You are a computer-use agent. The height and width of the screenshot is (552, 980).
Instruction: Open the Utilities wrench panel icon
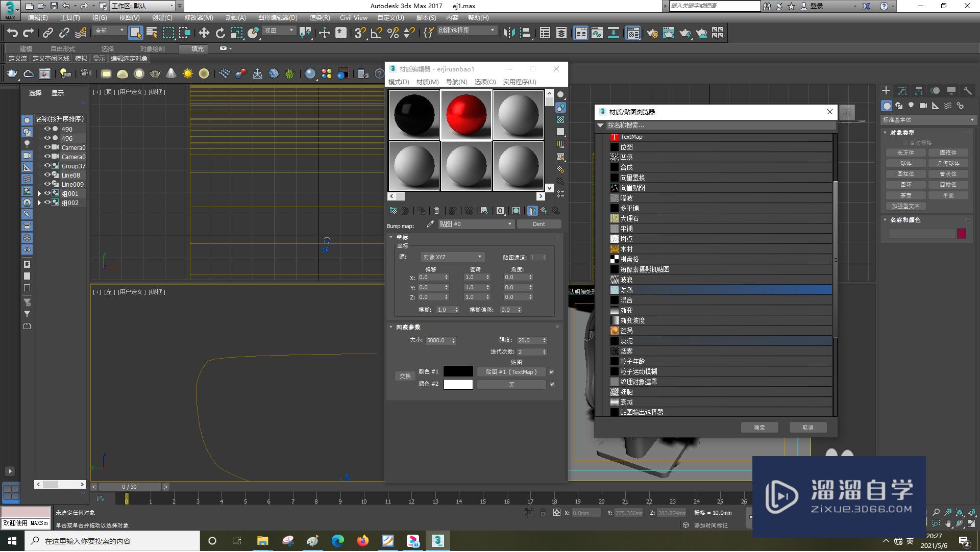point(967,91)
